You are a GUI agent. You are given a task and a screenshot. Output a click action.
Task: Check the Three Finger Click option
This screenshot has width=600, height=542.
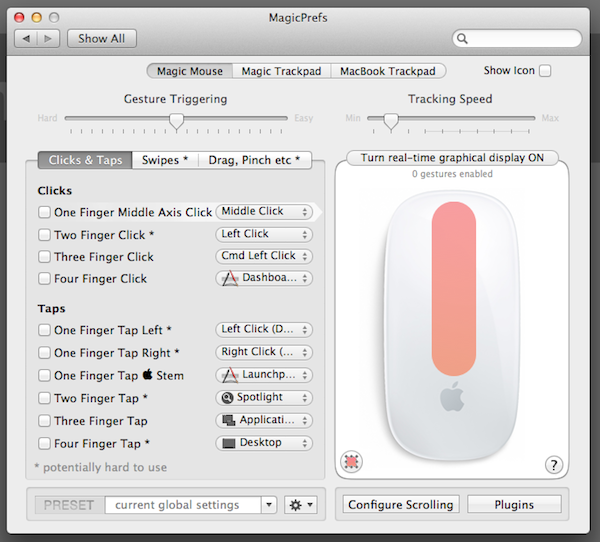pyautogui.click(x=44, y=256)
